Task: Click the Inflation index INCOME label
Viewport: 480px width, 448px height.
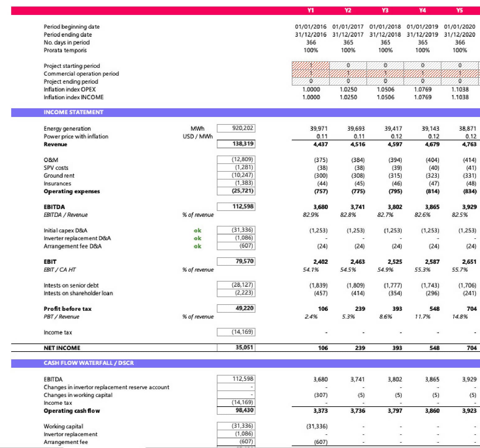Action: (x=73, y=97)
